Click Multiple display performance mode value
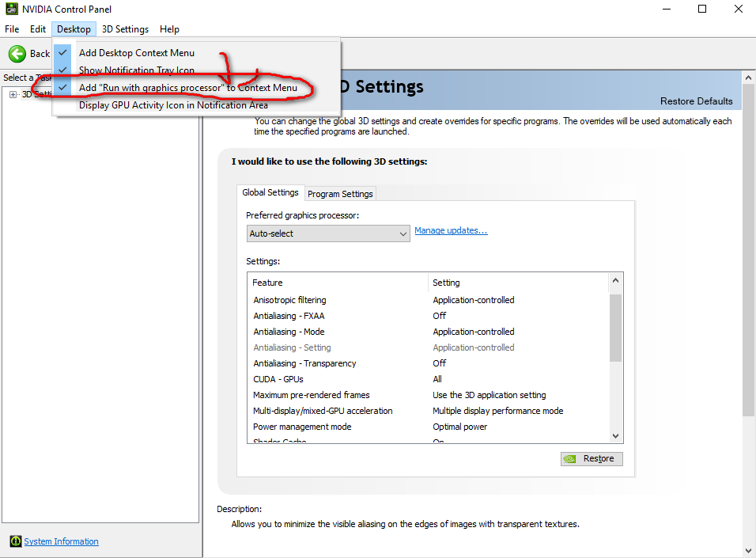756x558 pixels. [498, 411]
